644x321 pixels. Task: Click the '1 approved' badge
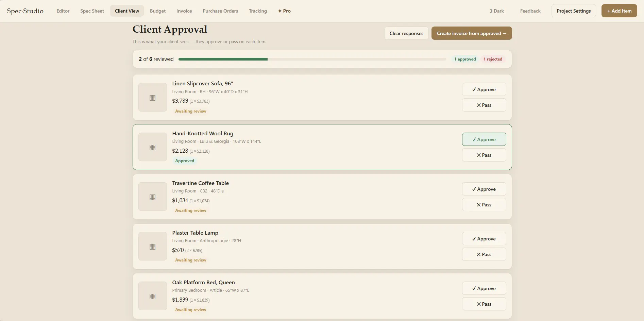click(465, 59)
